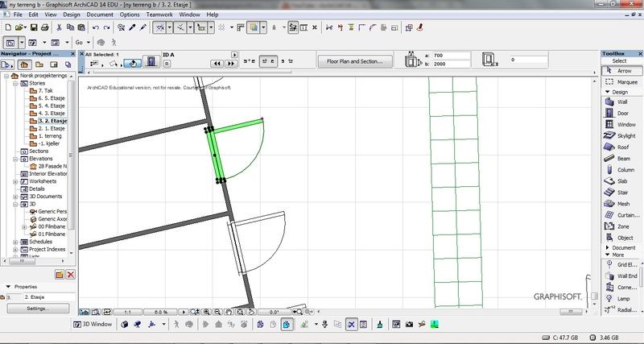Collapse the Properties panel triangle

[8, 287]
